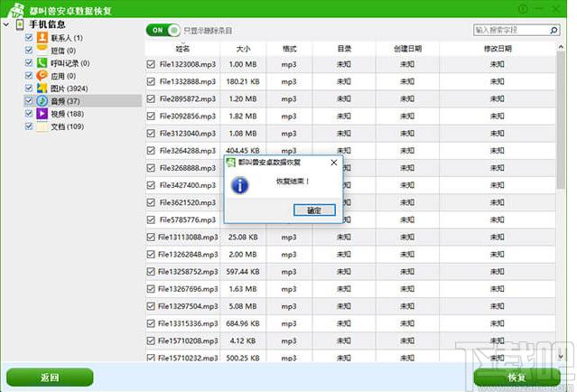Screen dimensions: 577x392
Task: Click the green 返回 button
Action: pyautogui.click(x=50, y=378)
